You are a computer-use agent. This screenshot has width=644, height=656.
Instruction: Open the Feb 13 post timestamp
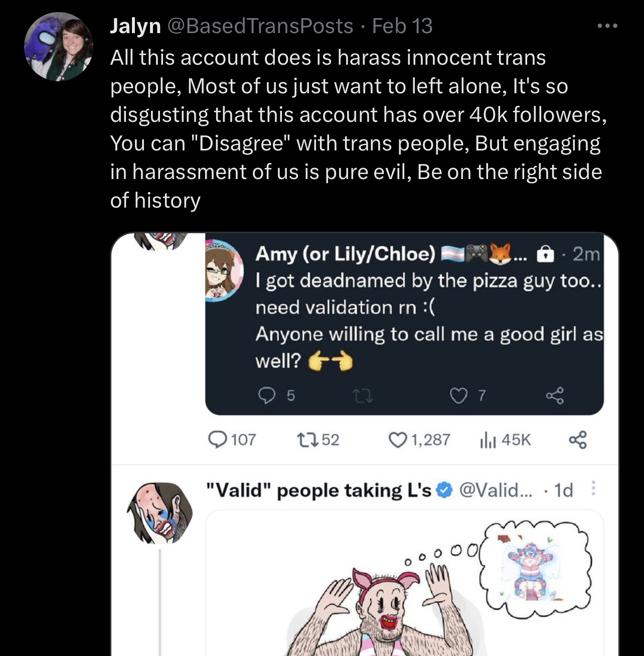402,26
